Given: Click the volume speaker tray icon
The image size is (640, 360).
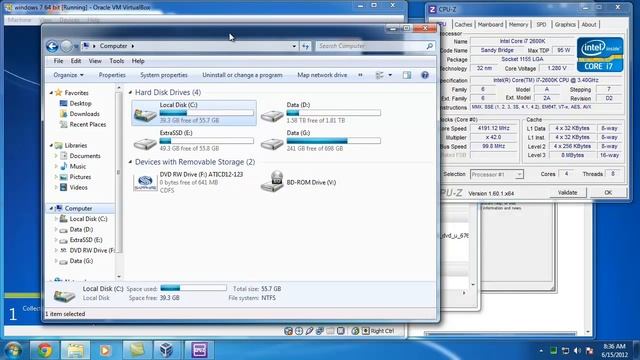Looking at the screenshot, I should point(577,351).
